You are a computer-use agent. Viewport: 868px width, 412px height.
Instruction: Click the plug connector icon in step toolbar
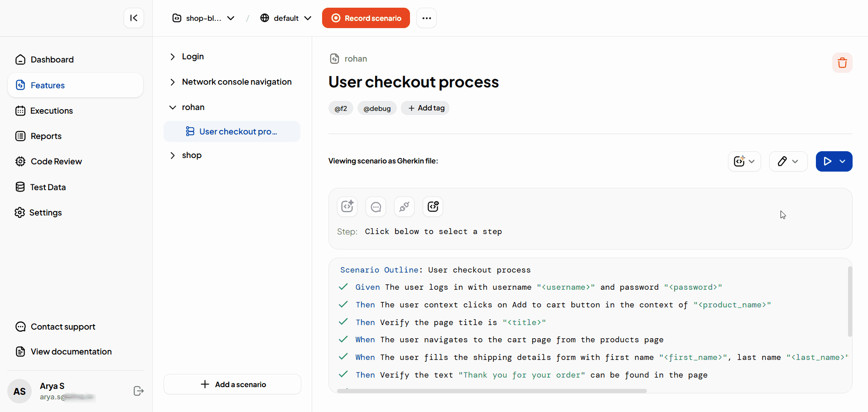click(x=404, y=206)
